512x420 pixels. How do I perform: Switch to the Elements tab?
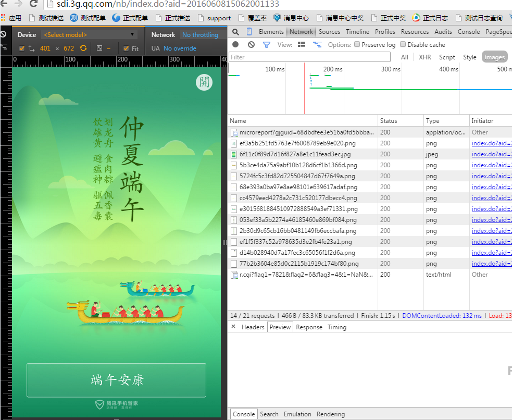271,32
